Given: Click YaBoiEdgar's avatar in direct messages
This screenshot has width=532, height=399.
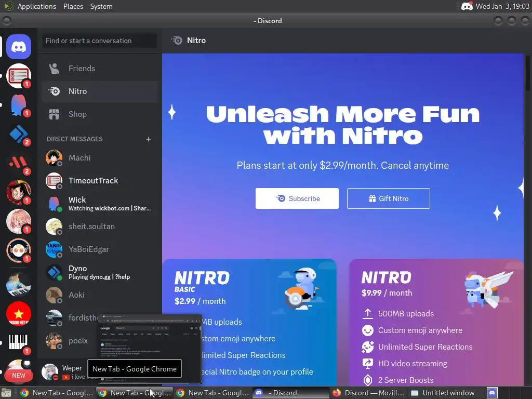Looking at the screenshot, I should click(x=54, y=249).
